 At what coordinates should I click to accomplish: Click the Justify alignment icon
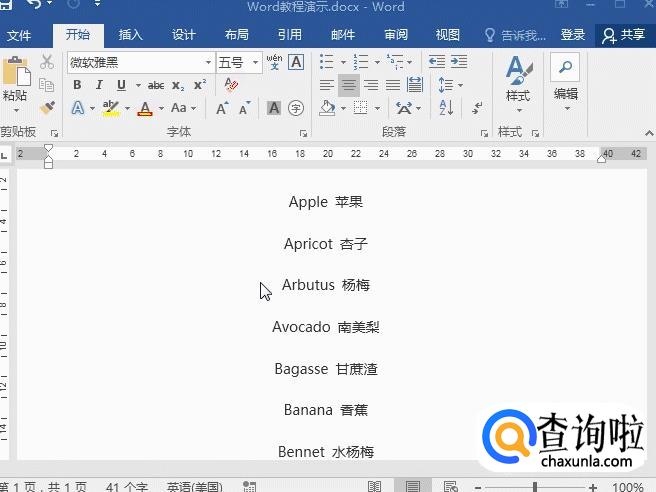393,85
